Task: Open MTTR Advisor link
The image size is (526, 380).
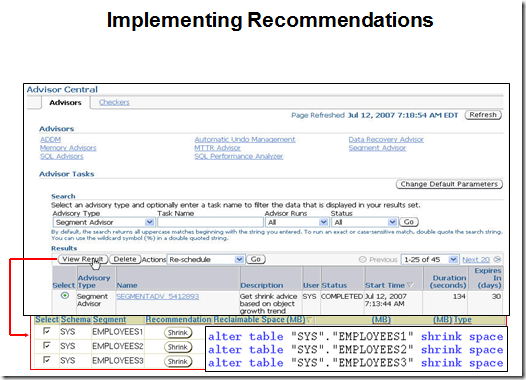Action: [217, 148]
